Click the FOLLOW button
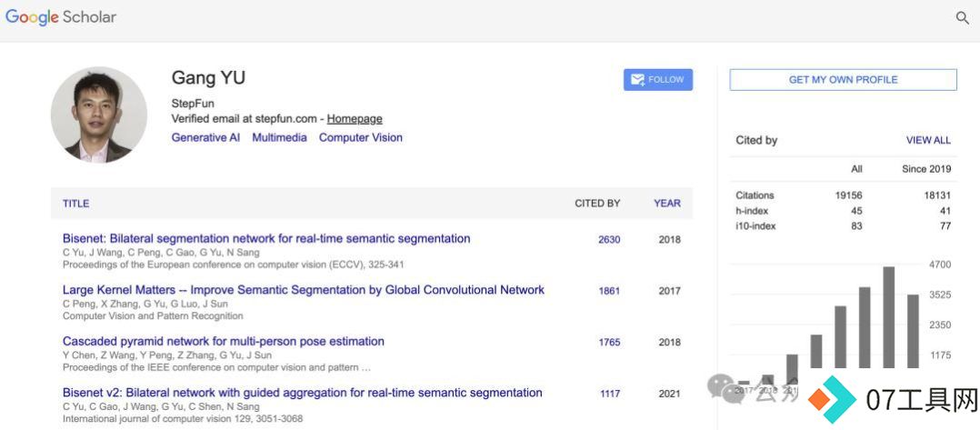 pyautogui.click(x=658, y=80)
